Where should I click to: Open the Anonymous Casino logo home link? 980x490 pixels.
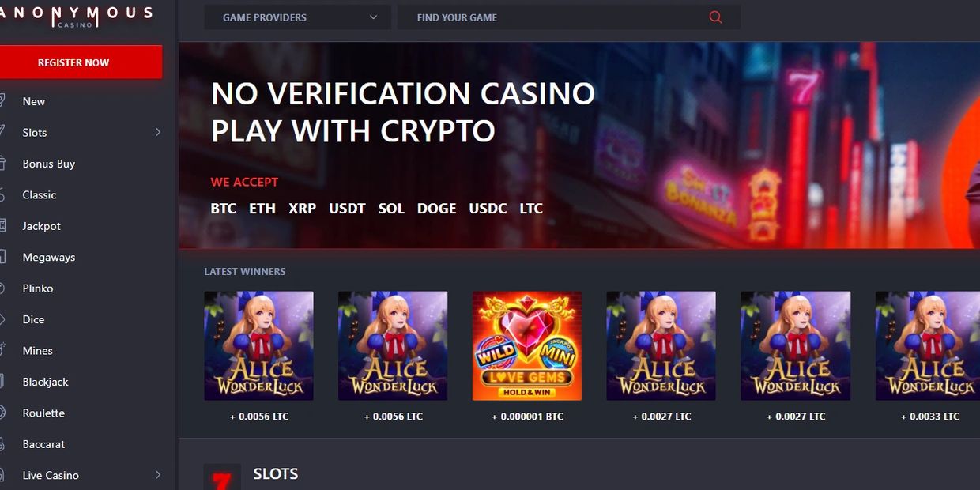[77, 16]
